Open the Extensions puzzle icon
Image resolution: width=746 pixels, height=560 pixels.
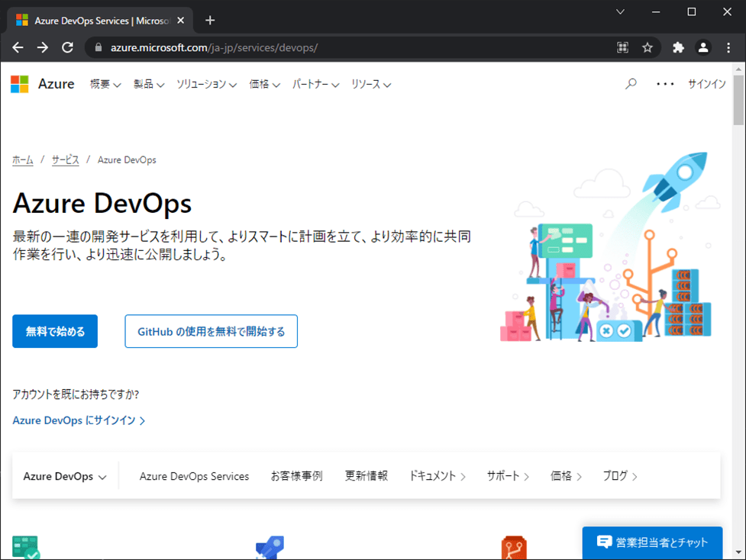click(x=678, y=47)
